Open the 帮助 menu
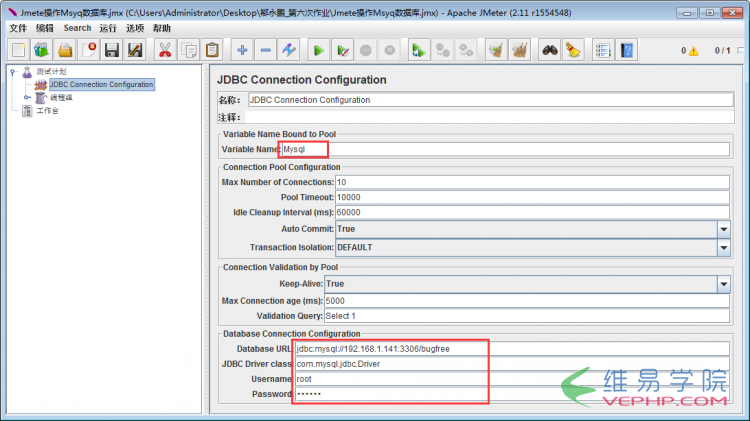Screen dimensions: 750x421 tap(162, 28)
